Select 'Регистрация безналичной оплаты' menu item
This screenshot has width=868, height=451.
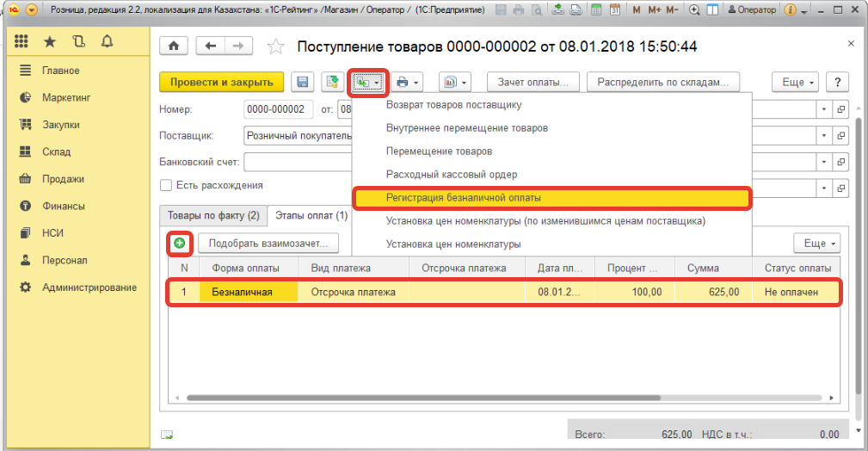551,198
